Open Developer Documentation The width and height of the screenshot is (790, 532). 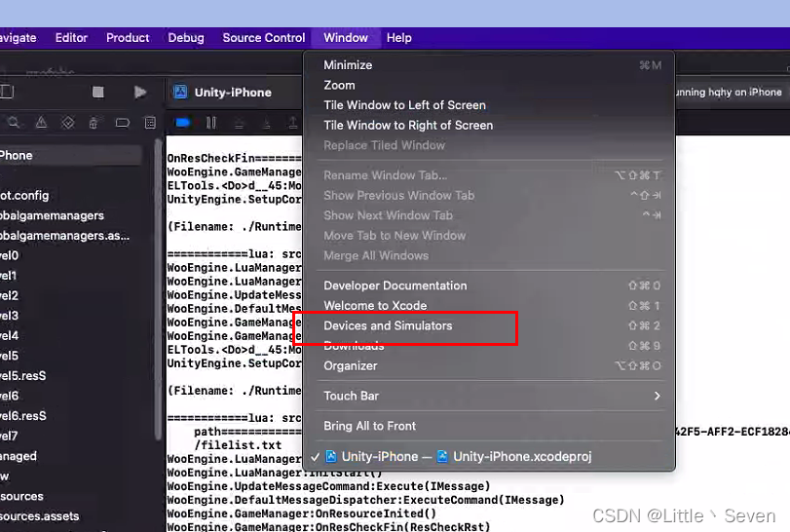coord(489,285)
